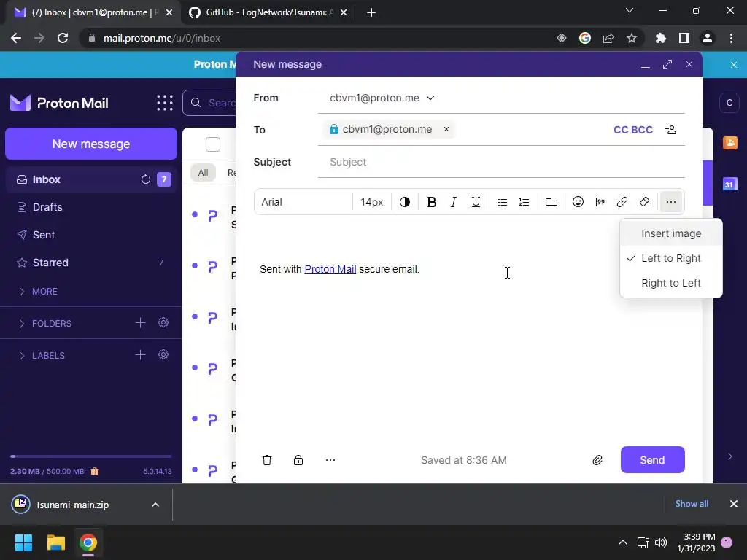The width and height of the screenshot is (747, 560).
Task: Choose Right to Left text direction
Action: click(671, 283)
